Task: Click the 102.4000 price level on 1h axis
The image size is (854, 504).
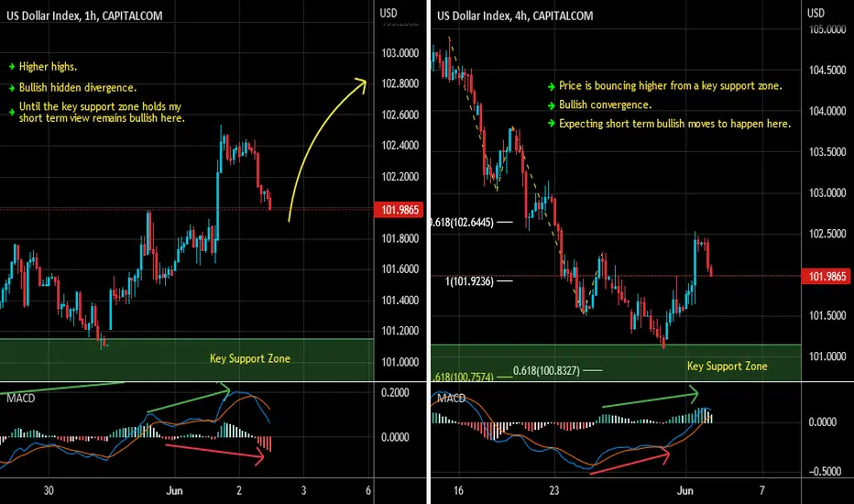Action: (400, 146)
